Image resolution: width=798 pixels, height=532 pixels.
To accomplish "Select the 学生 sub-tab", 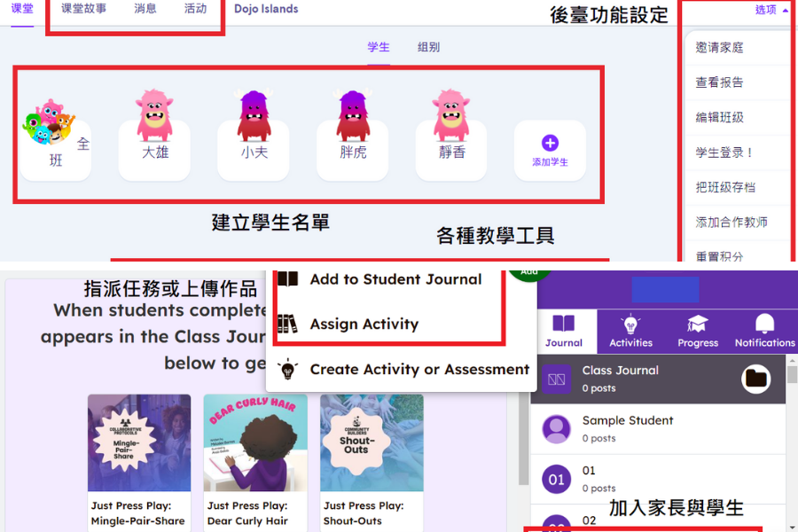I will click(x=379, y=47).
